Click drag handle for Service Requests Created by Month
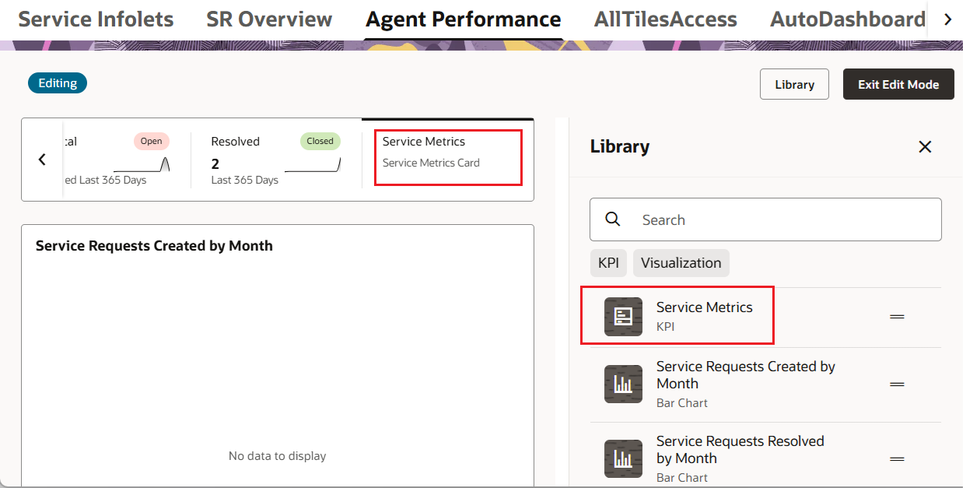Screen dimensions: 980x488 pyautogui.click(x=897, y=384)
